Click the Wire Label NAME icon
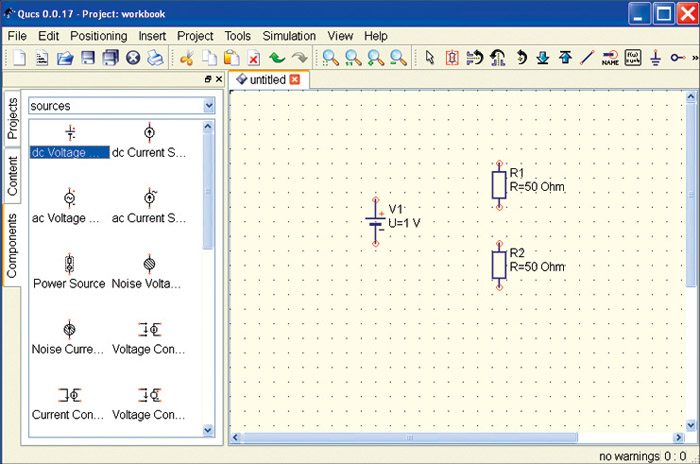700x464 pixels. (610, 58)
